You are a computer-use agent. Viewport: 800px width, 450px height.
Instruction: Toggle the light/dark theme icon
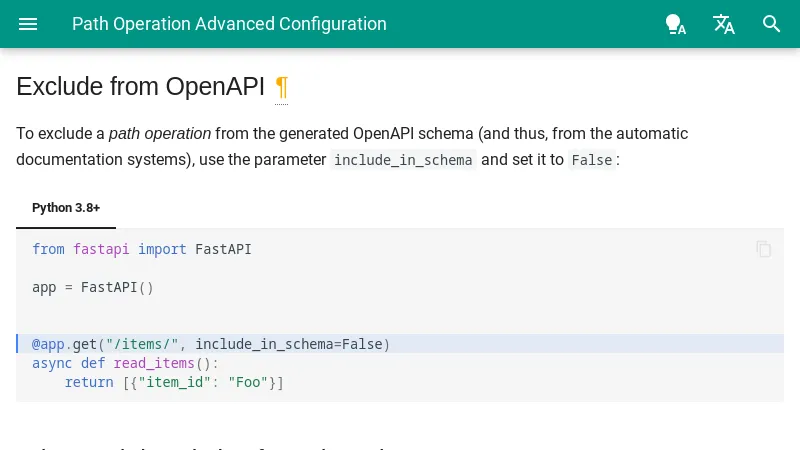[676, 24]
